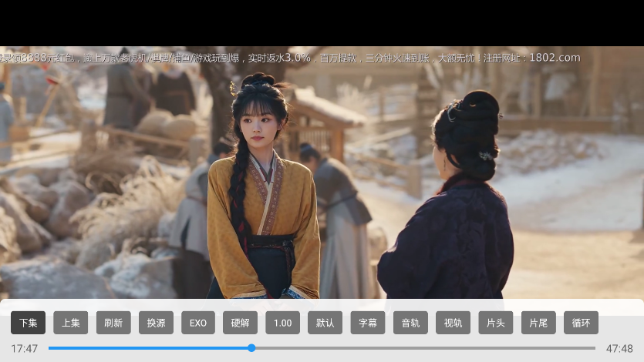644x362 pixels.
Task: Seek back on the blue played track
Action: click(148, 348)
